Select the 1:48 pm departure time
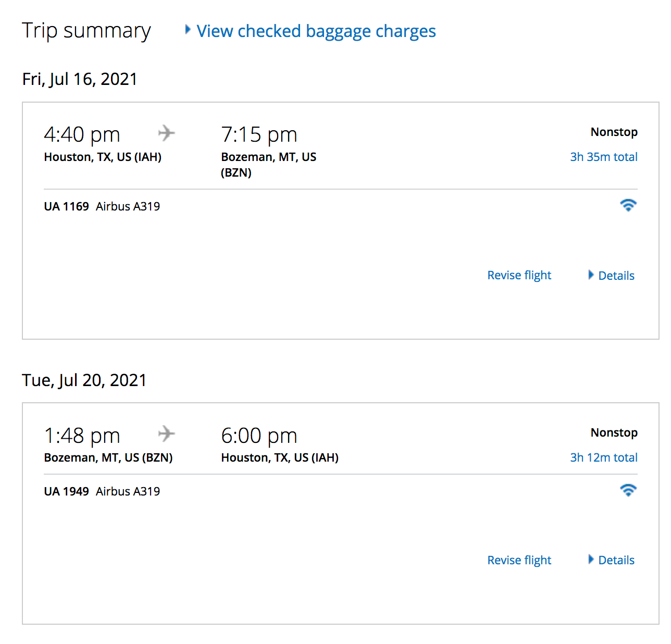 (x=82, y=436)
